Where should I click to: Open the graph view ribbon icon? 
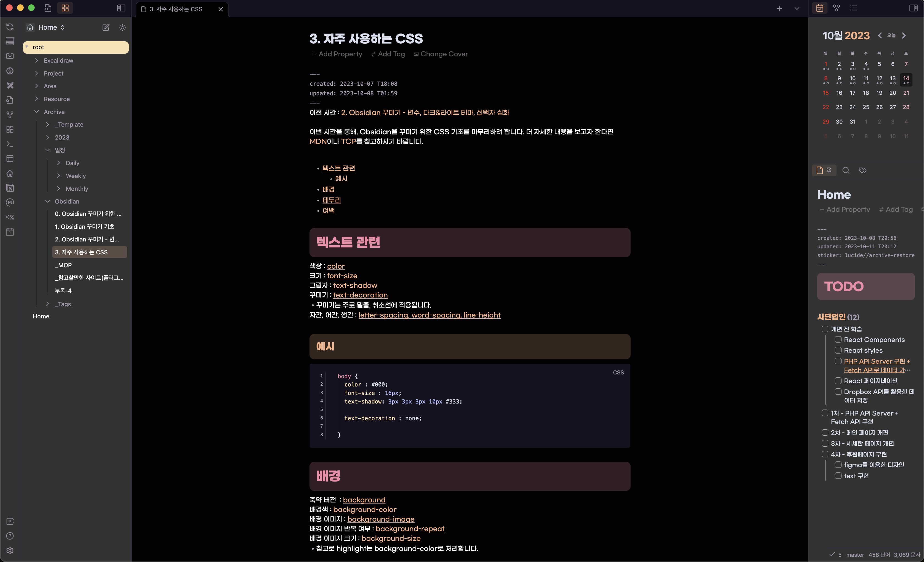(10, 115)
